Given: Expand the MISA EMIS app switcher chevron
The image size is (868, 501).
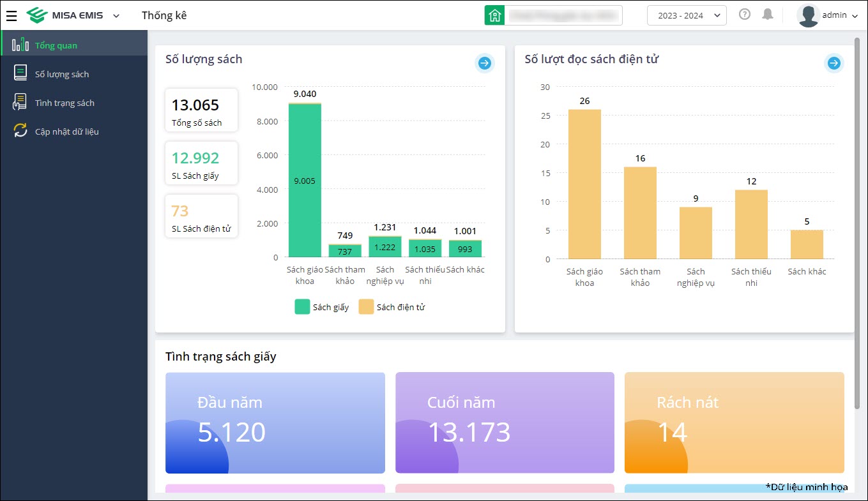Looking at the screenshot, I should [116, 15].
